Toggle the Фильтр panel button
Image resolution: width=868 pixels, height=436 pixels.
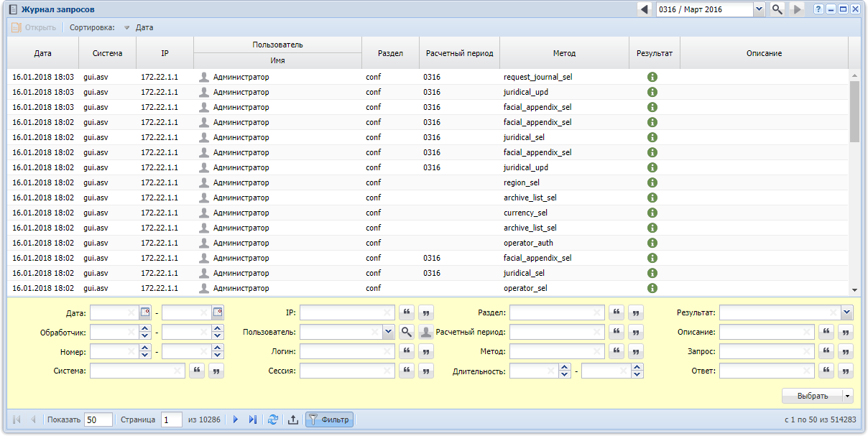[x=329, y=419]
